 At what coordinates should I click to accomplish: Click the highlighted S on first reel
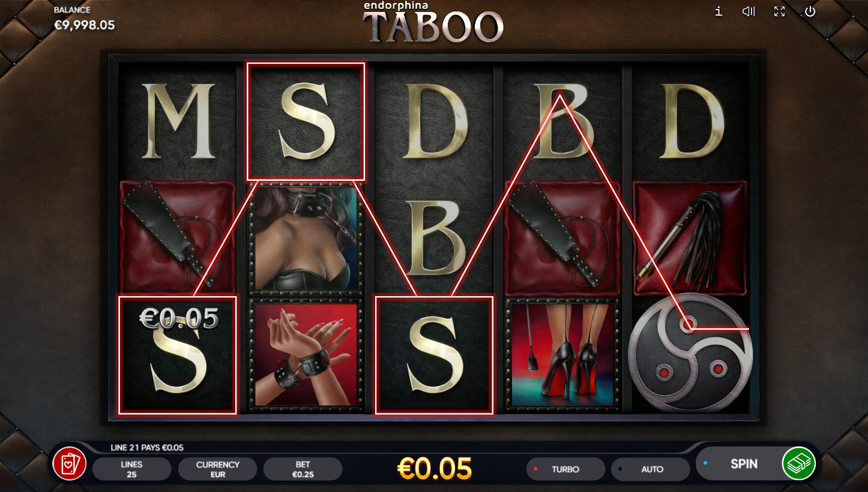(178, 355)
